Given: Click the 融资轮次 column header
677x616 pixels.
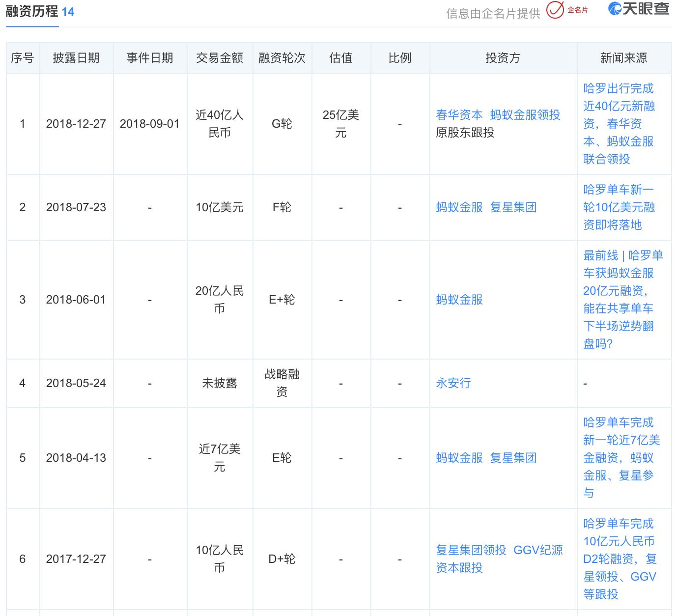Looking at the screenshot, I should point(282,58).
